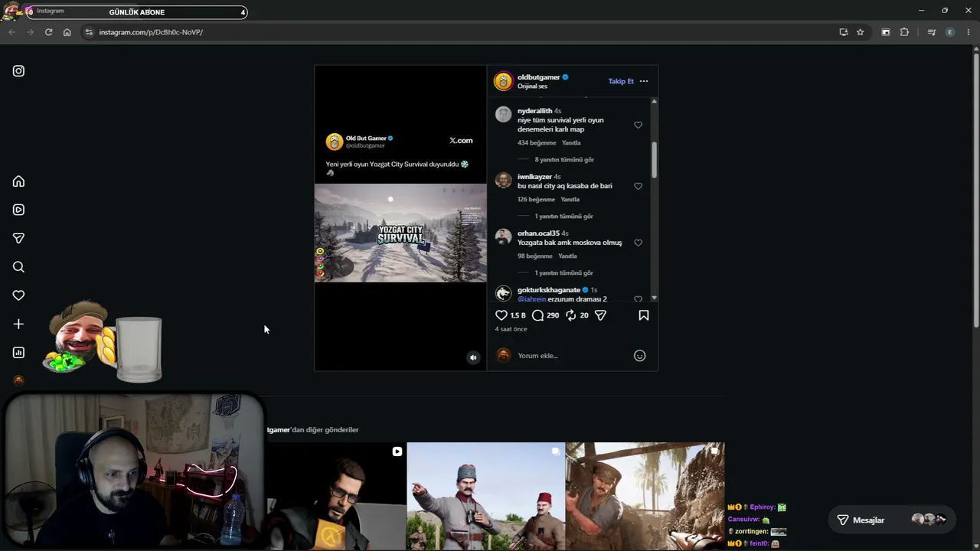Go to Instagram Home in the sidebar
980x551 pixels.
tap(18, 181)
